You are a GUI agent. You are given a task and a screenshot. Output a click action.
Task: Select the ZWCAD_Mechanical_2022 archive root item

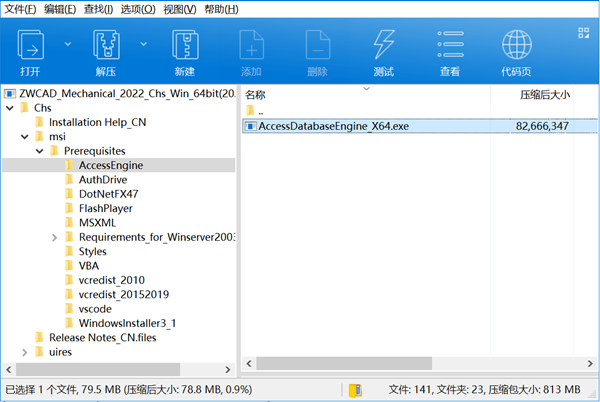click(x=120, y=94)
